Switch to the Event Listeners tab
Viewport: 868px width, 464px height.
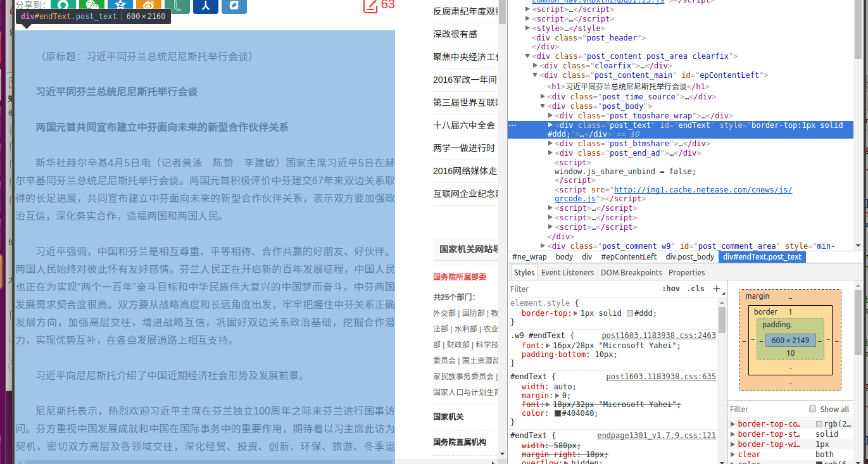tap(568, 272)
